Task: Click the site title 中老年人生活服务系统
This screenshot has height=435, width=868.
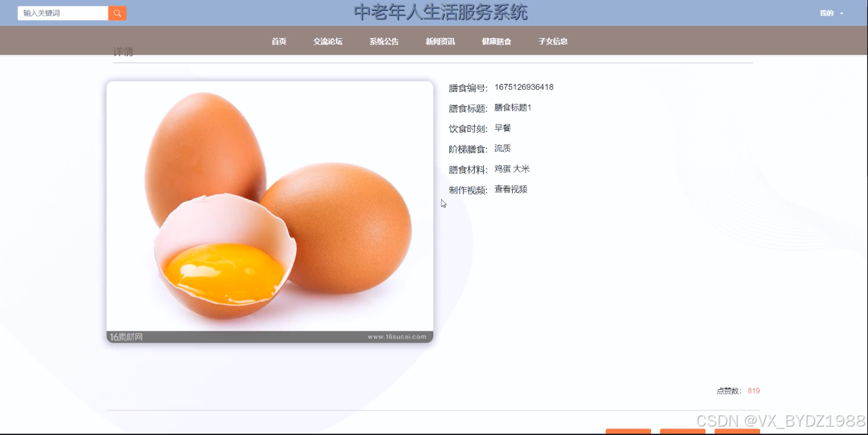Action: [x=440, y=12]
